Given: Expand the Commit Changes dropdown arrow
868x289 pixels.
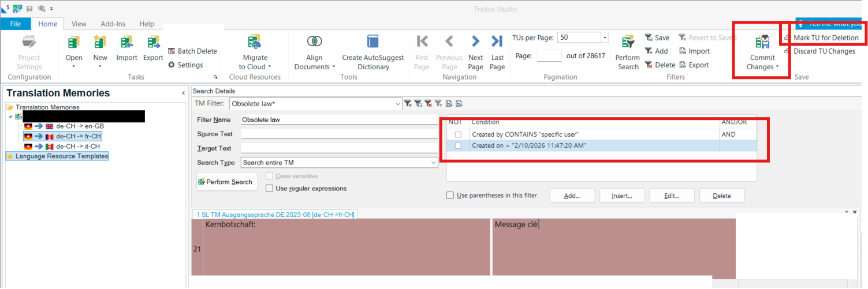Looking at the screenshot, I should click(x=777, y=67).
